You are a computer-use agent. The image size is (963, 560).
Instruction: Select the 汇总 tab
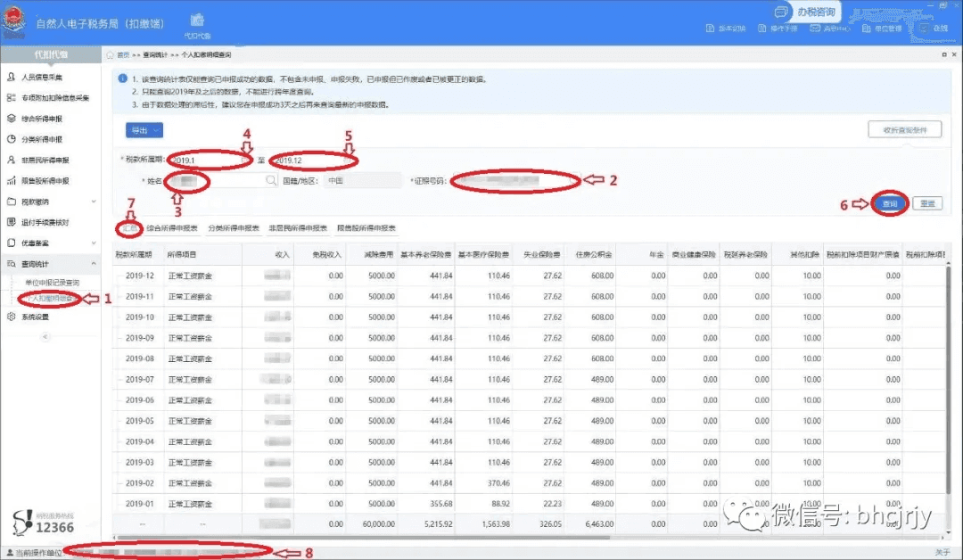click(129, 228)
